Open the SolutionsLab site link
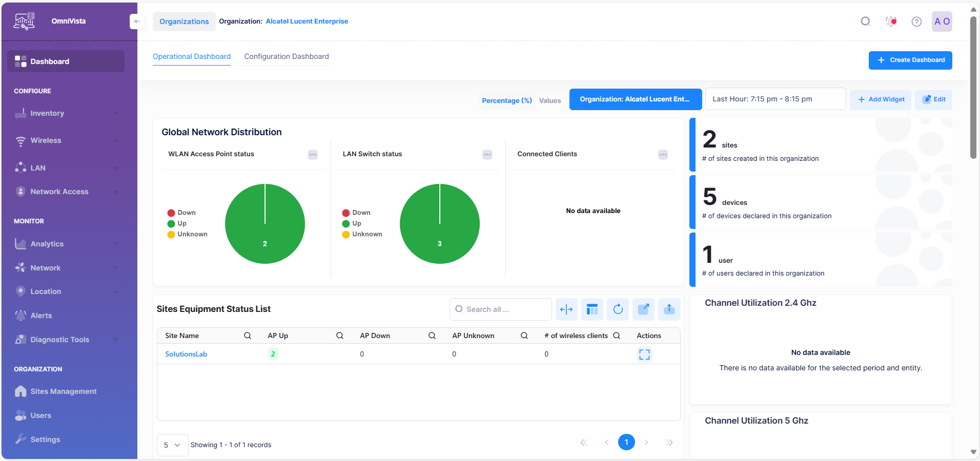 pos(186,354)
